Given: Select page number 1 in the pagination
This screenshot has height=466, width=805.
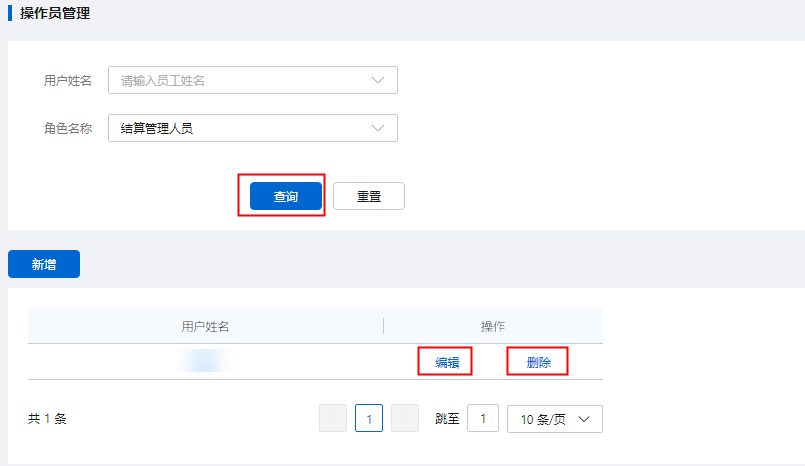Looking at the screenshot, I should point(369,418).
